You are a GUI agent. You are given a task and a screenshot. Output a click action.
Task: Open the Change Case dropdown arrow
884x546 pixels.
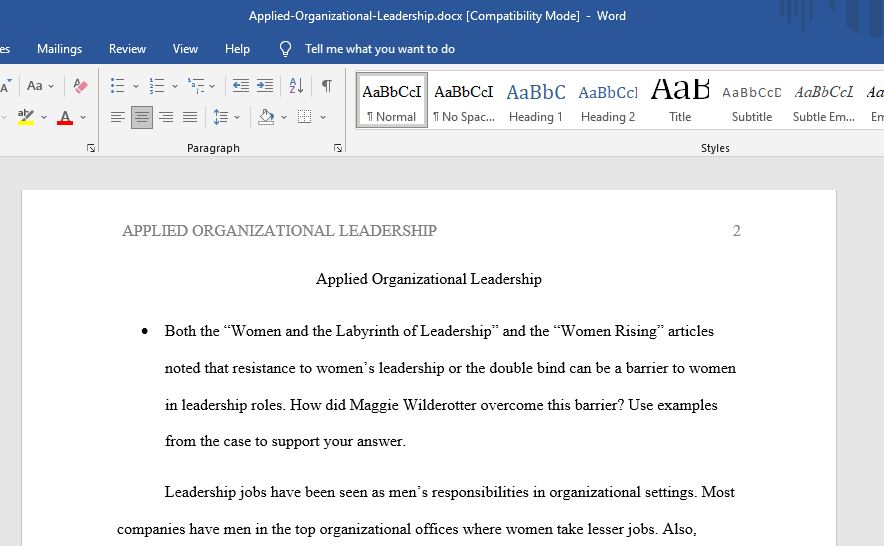pyautogui.click(x=51, y=86)
